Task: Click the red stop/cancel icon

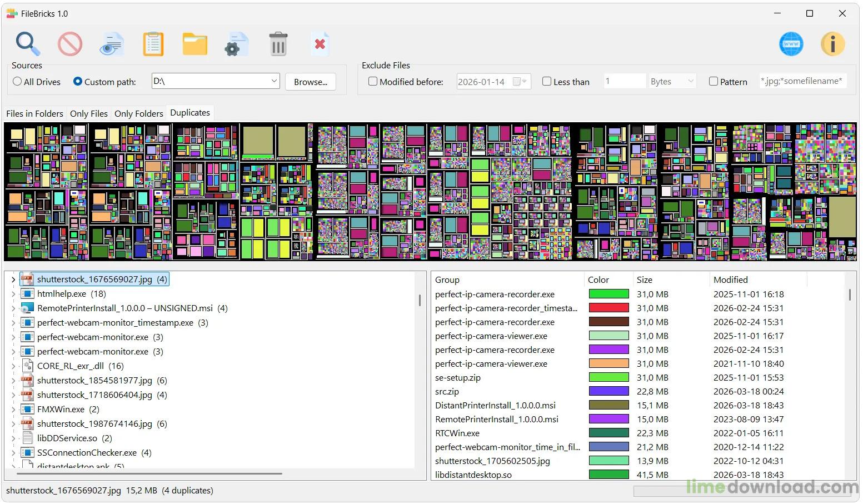Action: click(69, 44)
